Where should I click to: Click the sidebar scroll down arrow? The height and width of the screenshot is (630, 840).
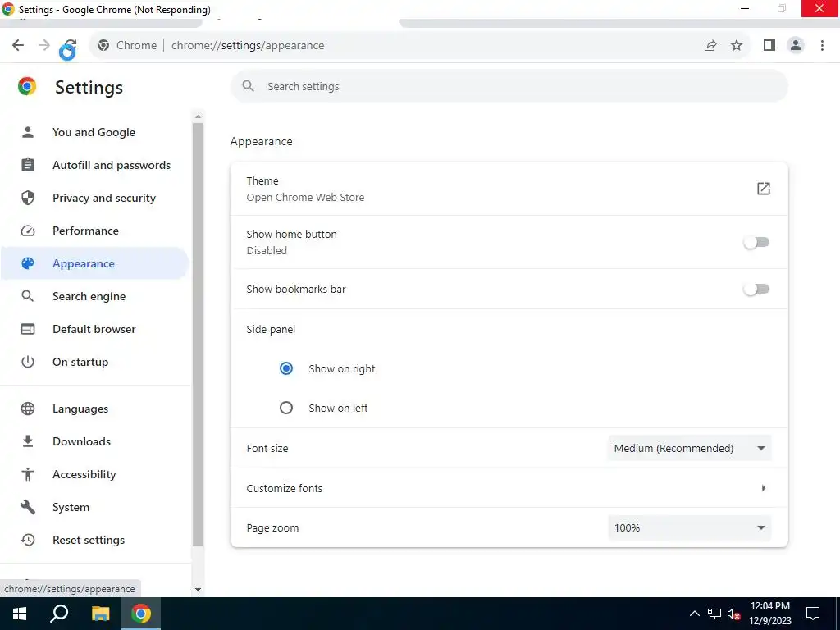click(x=199, y=589)
